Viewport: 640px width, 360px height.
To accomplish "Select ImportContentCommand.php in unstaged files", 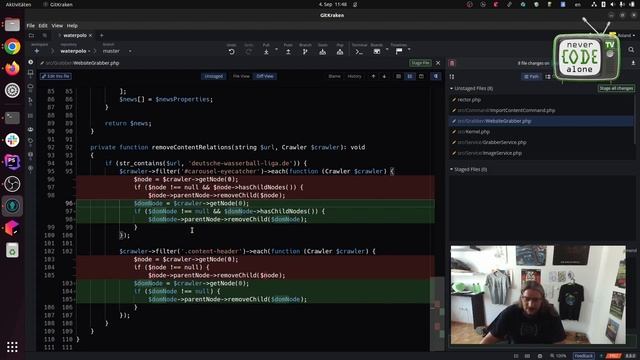I will (x=541, y=110).
